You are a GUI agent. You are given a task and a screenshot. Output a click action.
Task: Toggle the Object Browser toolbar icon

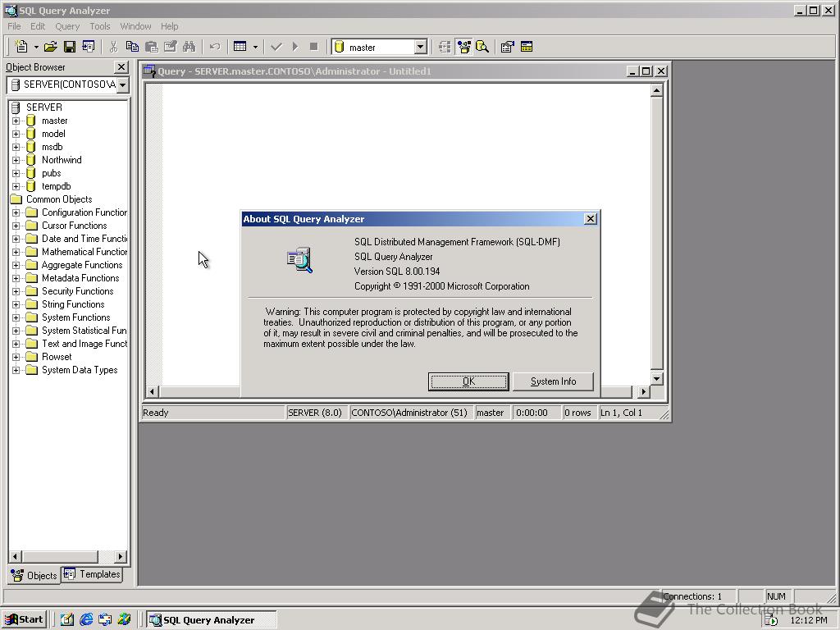tap(464, 47)
